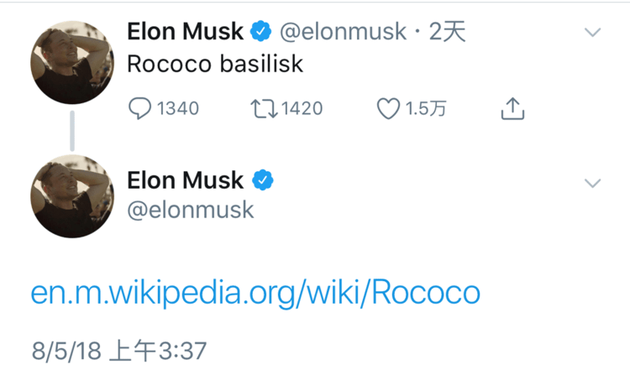The height and width of the screenshot is (380, 630).
Task: Click @elonmusk handle under lower tweet name
Action: coord(190,210)
